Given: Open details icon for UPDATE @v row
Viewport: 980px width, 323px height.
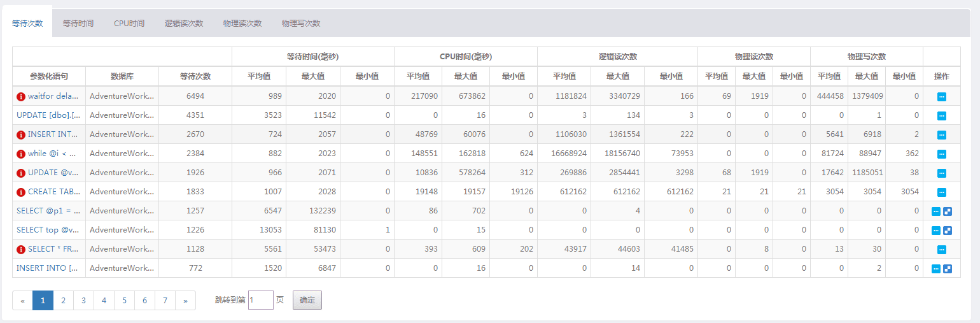Looking at the screenshot, I should point(941,173).
